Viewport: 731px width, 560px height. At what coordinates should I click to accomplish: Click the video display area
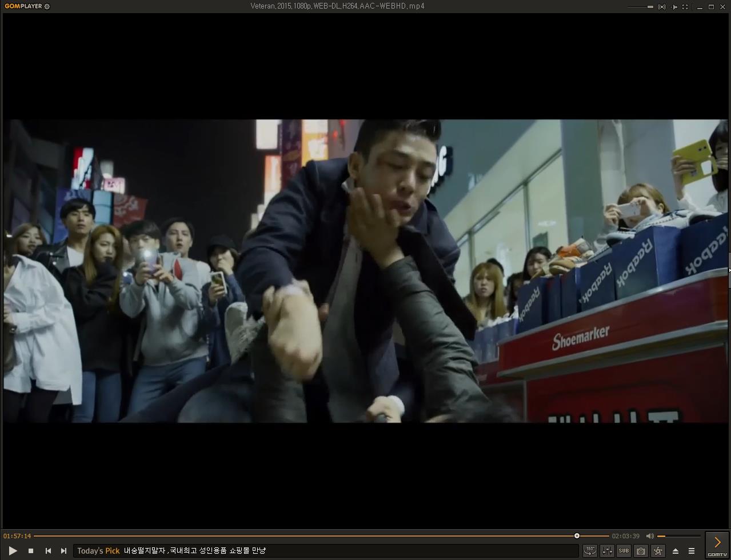[x=365, y=271]
